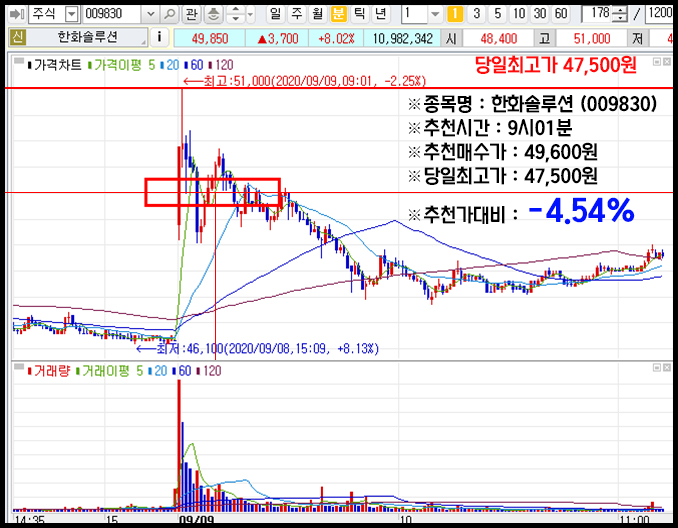Click the 최고:51,000 high marker label
Viewport: 678px width, 528px height.
point(304,81)
